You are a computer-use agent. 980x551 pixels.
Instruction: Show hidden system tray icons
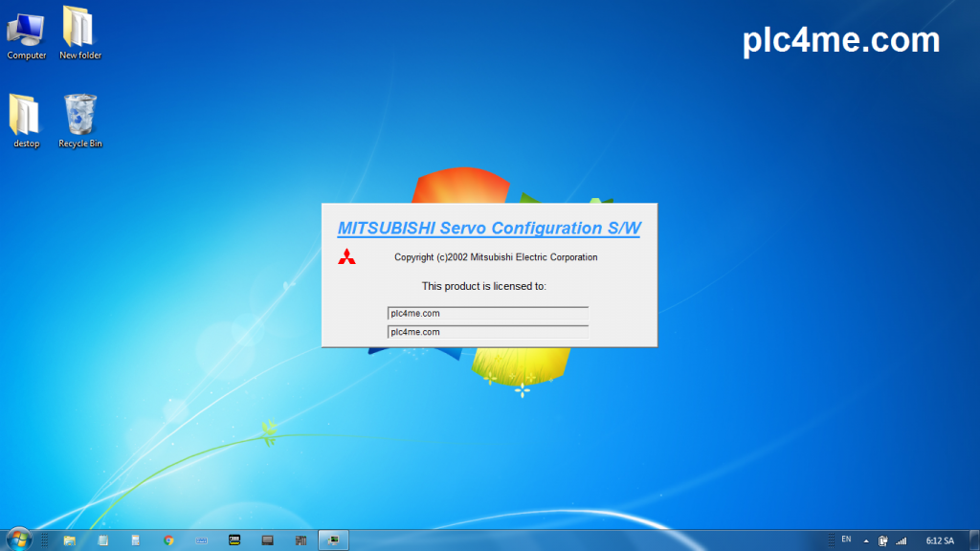866,541
